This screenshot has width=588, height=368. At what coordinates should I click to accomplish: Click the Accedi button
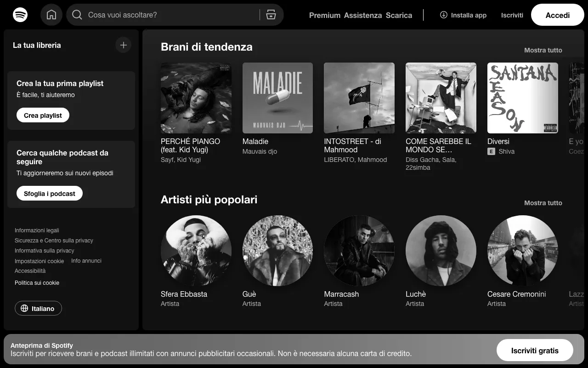coord(558,15)
